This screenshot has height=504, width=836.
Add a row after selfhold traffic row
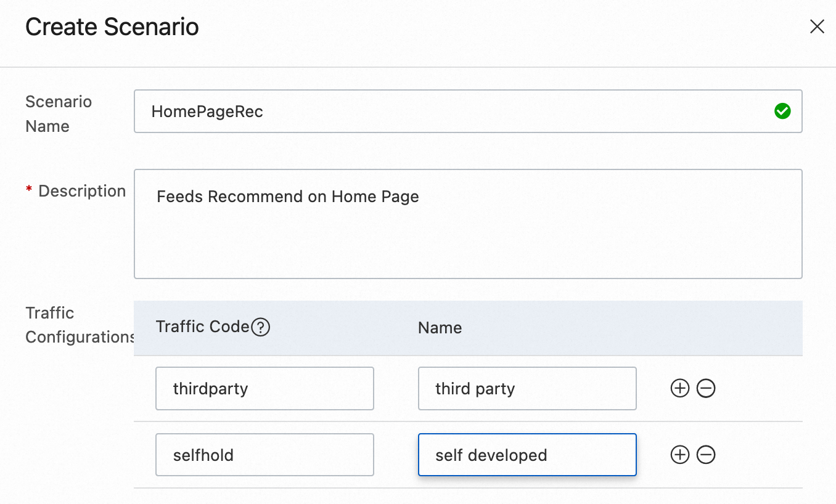679,455
